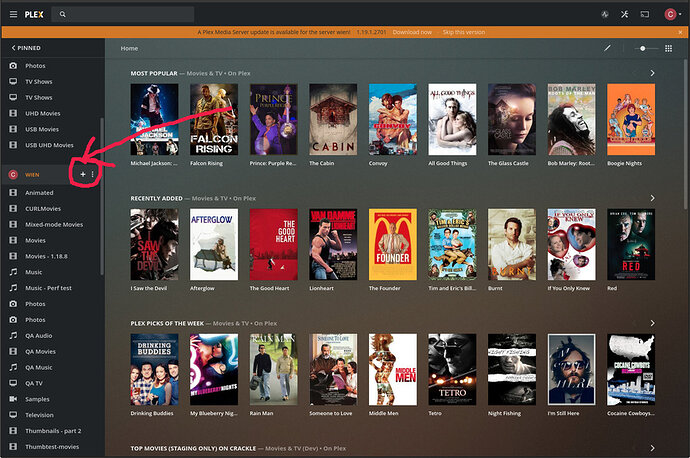Open the Falcon Rising poster
This screenshot has width=690, height=458.
pyautogui.click(x=214, y=119)
